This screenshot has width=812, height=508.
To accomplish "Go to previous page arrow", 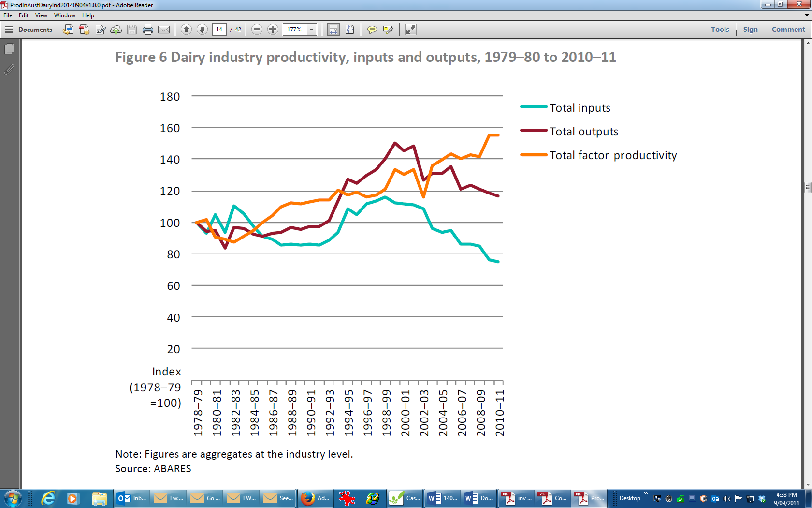I will 186,30.
